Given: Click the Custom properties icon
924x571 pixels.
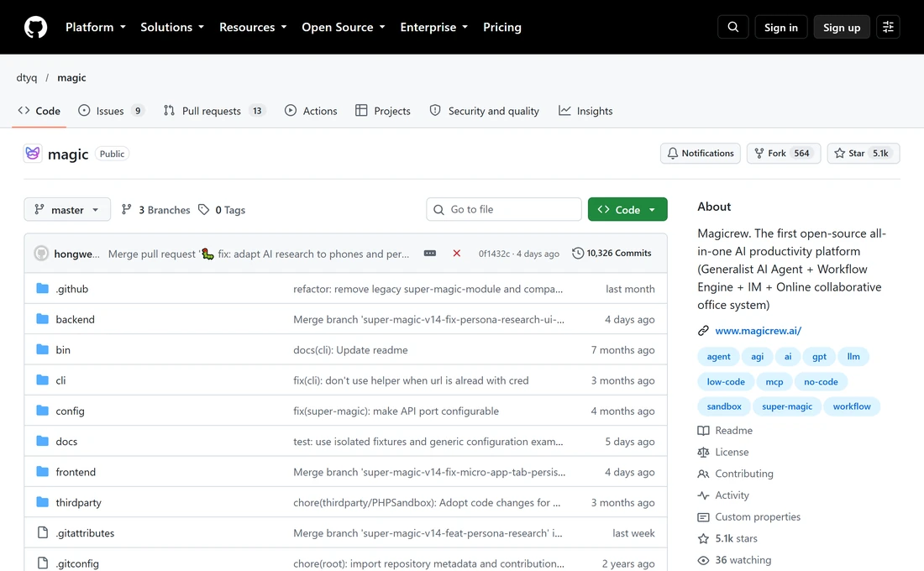Looking at the screenshot, I should pyautogui.click(x=703, y=517).
